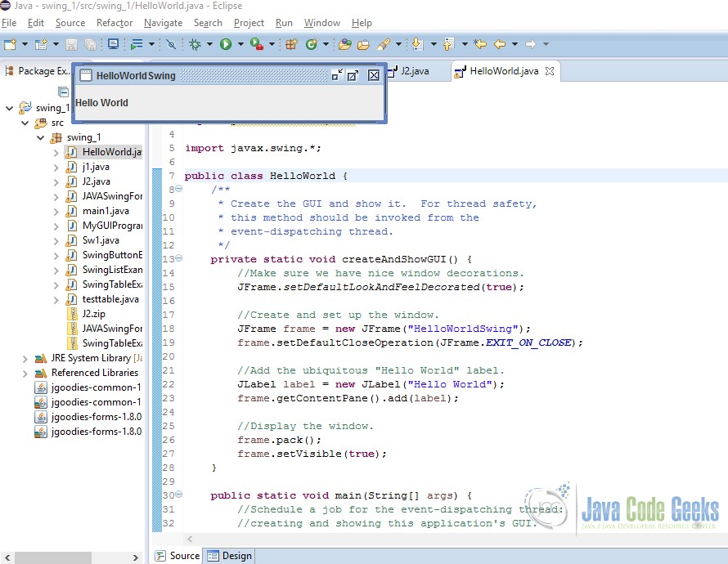
Task: Open the Referenced Libraries node
Action: point(25,373)
